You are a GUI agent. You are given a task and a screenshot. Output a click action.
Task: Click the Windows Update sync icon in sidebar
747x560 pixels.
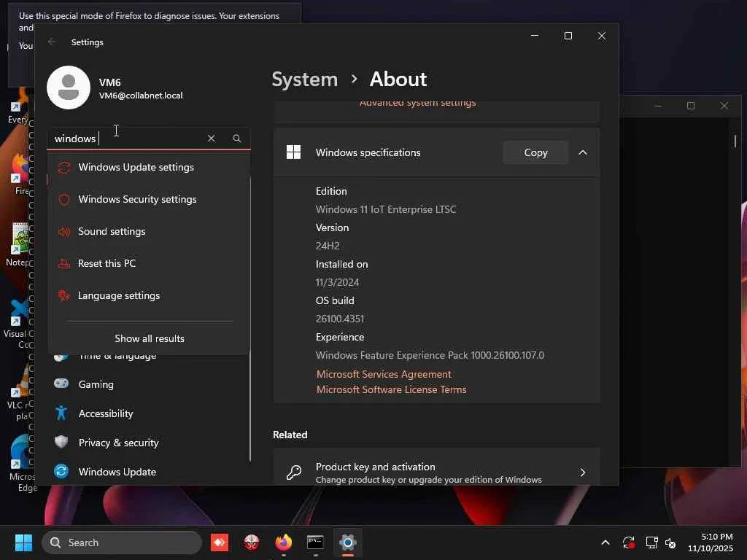61,472
